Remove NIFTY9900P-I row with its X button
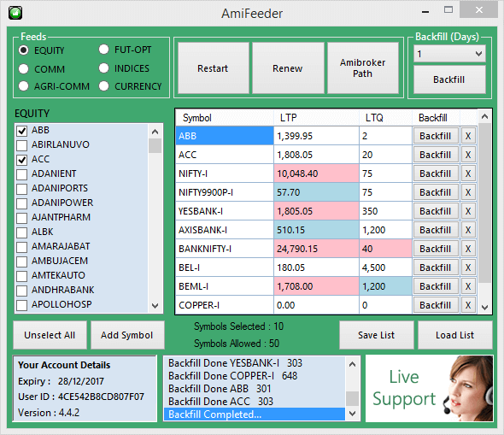 point(468,192)
